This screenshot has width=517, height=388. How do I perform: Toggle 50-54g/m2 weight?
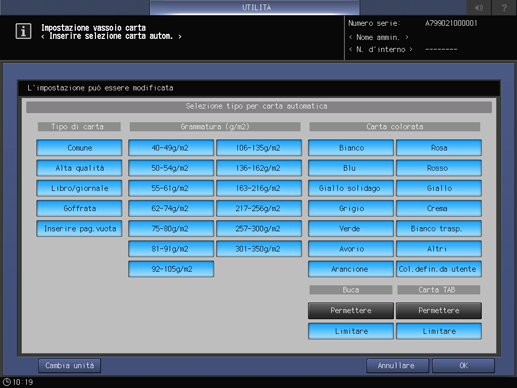coord(171,168)
